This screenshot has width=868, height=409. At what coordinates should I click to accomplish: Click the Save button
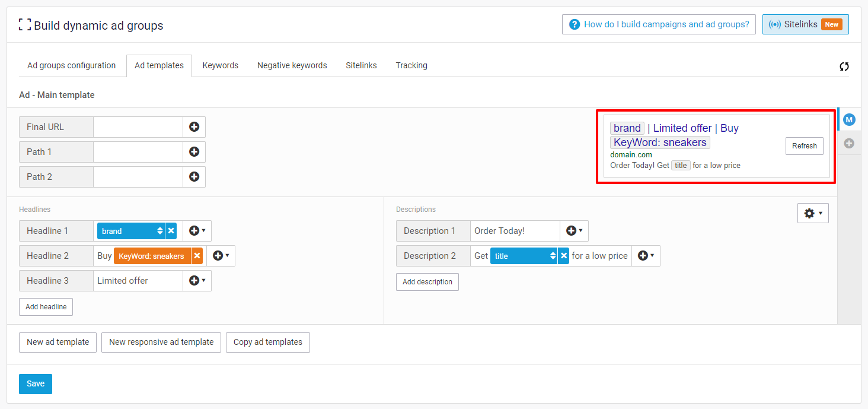click(x=36, y=384)
